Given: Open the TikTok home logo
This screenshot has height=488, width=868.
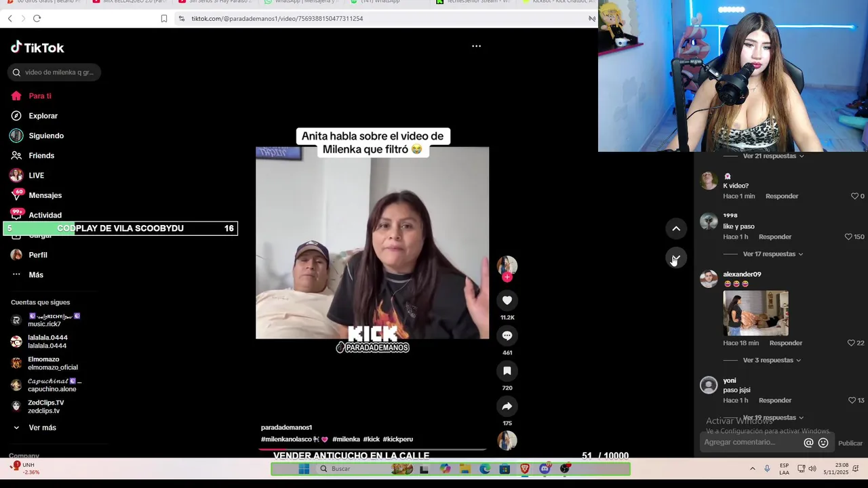Looking at the screenshot, I should coord(37,47).
